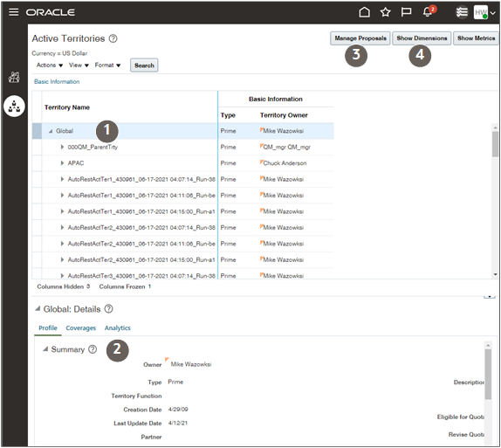The image size is (501, 448).
Task: Click Type column header
Action: tap(228, 115)
